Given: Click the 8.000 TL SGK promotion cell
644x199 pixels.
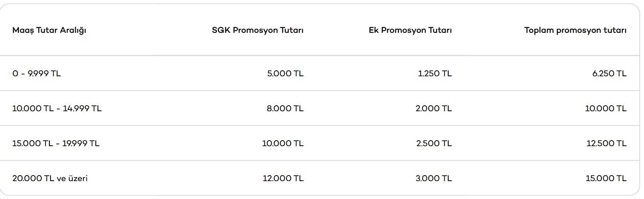Looking at the screenshot, I should [286, 108].
